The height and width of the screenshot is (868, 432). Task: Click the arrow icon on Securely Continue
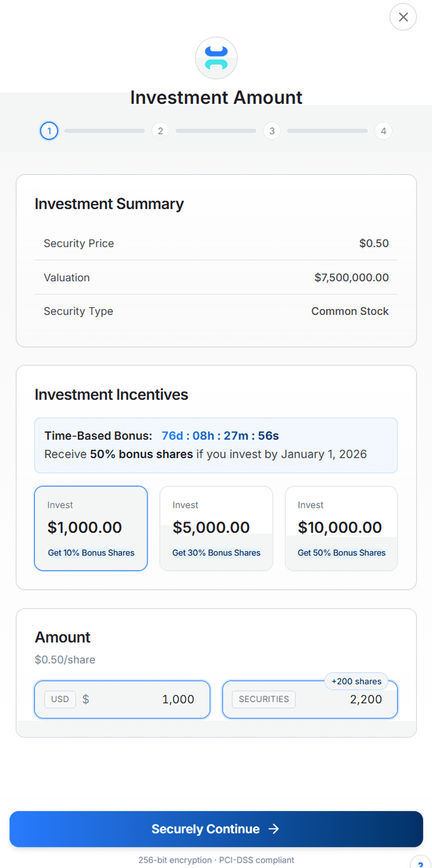(x=274, y=828)
